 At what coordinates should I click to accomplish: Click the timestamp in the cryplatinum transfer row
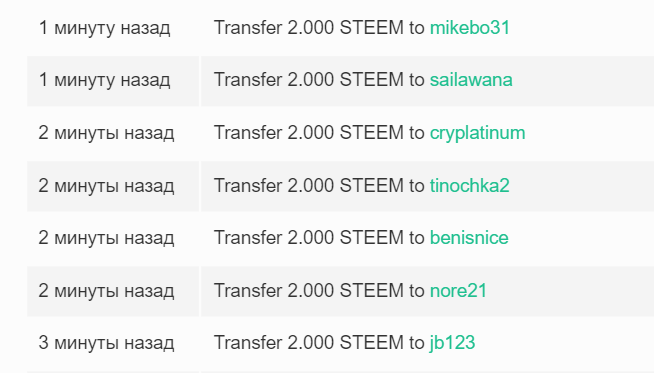[x=106, y=133]
